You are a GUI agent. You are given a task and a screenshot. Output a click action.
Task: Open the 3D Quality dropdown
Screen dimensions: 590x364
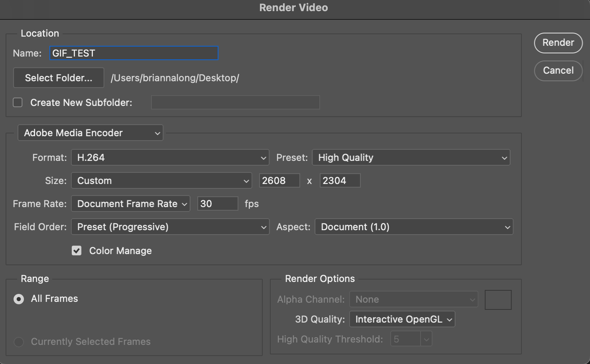[x=402, y=319]
